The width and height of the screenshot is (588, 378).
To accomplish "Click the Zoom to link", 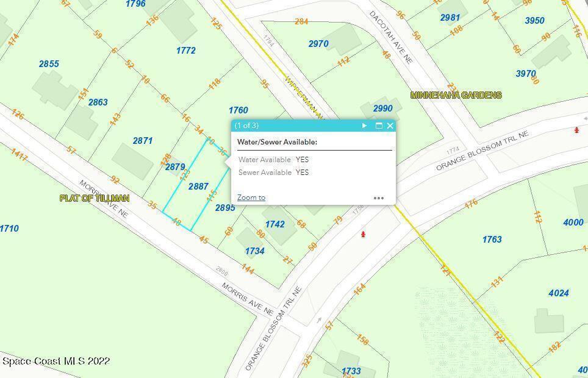I will point(251,198).
